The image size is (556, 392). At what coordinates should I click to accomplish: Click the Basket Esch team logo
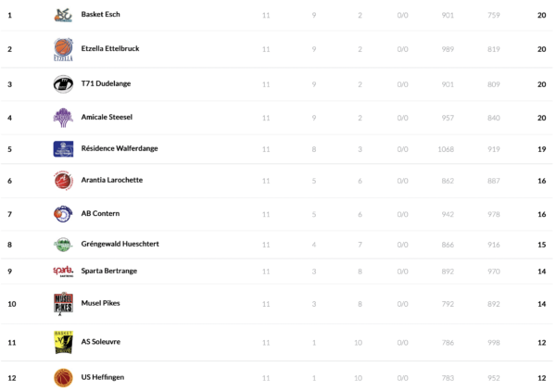point(63,15)
